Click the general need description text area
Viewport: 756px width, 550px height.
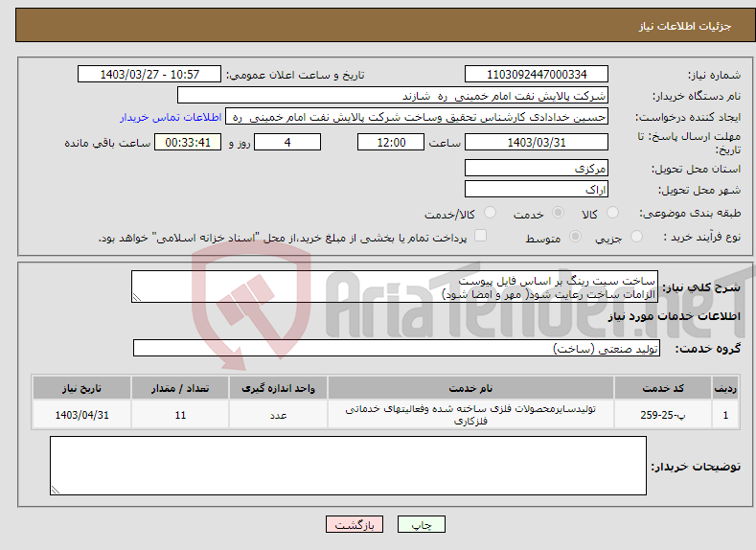[x=395, y=286]
